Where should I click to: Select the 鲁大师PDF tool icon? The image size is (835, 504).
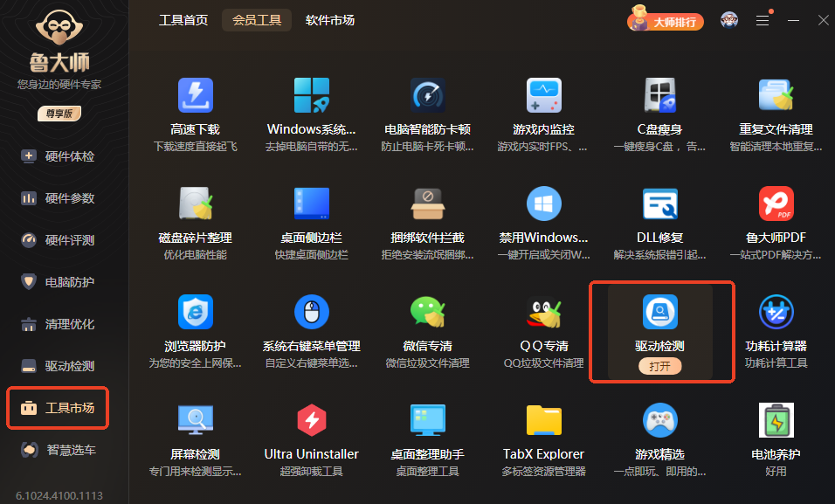776,204
